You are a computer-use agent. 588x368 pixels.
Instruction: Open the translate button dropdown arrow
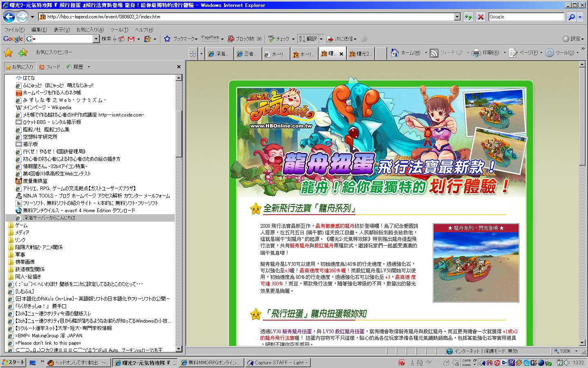(321, 39)
